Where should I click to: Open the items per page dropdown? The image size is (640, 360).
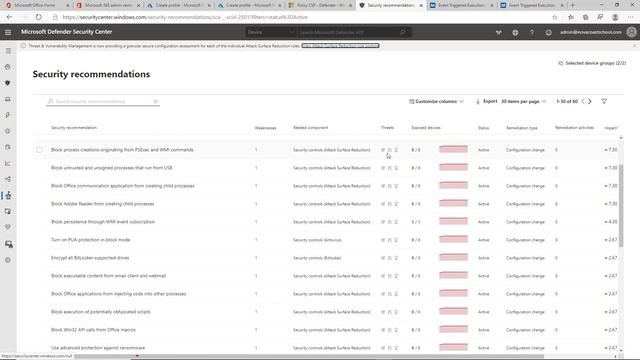(x=524, y=101)
